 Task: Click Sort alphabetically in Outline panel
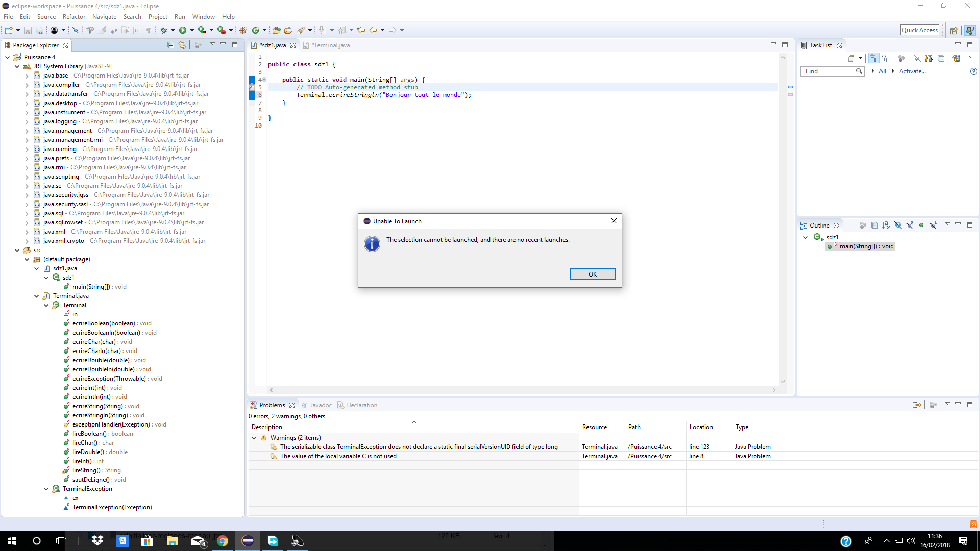pos(886,225)
